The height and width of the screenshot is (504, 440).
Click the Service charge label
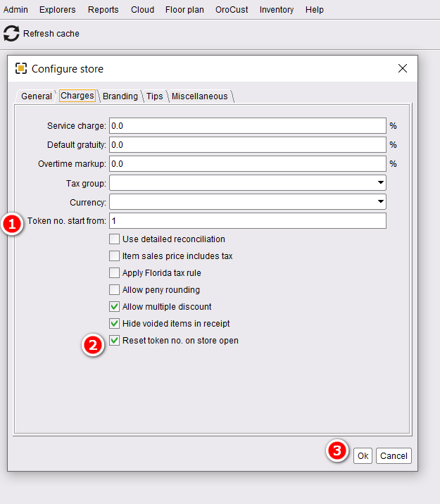coord(77,126)
